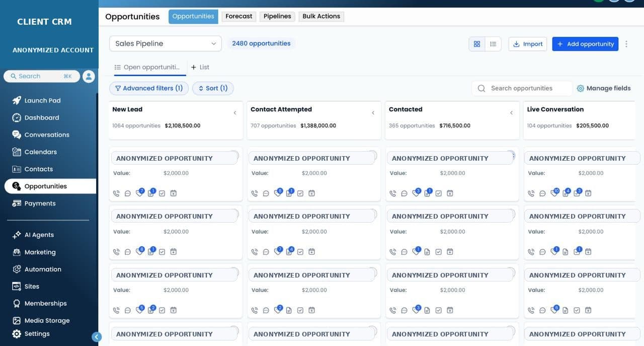Open Launch Pad from the sidebar
Viewport: 644px width, 346px height.
tap(43, 100)
